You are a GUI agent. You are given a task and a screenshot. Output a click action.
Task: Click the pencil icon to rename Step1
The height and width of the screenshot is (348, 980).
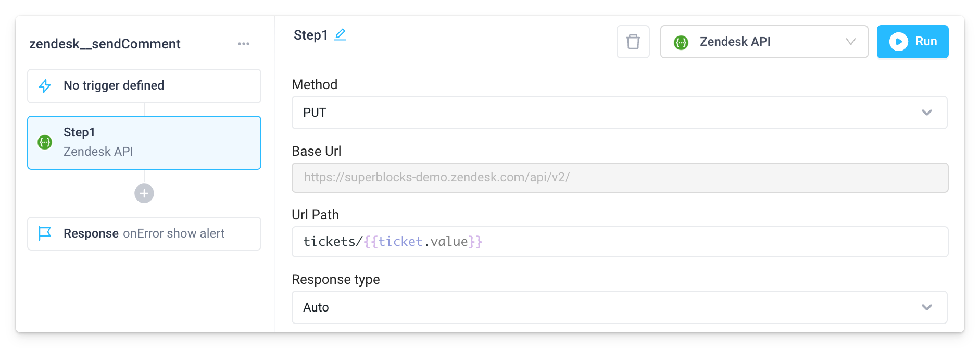click(341, 34)
